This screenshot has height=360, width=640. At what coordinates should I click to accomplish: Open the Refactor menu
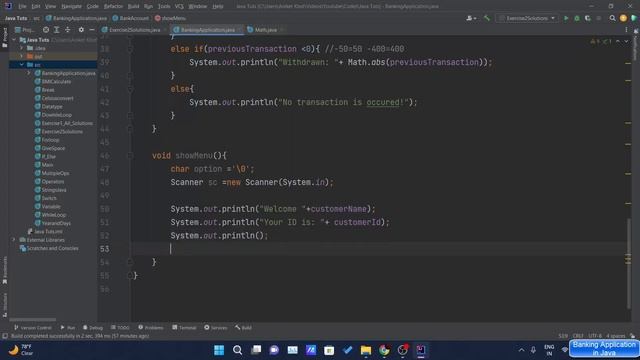(113, 7)
